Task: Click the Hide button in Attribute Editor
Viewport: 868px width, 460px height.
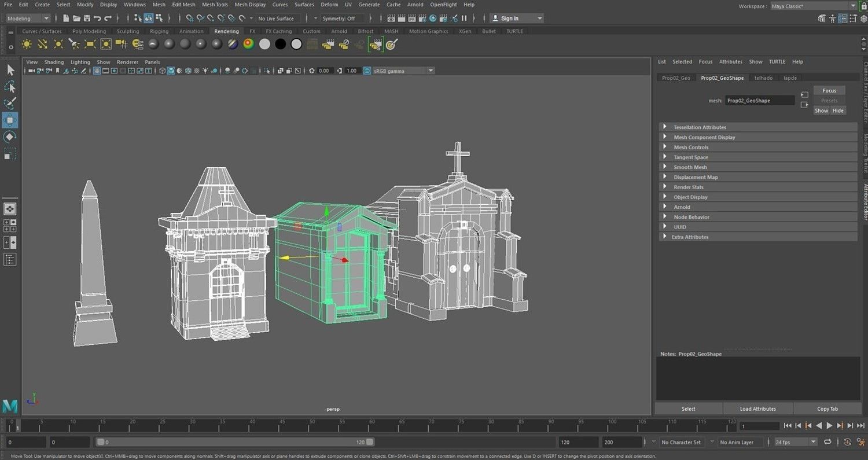Action: click(837, 111)
